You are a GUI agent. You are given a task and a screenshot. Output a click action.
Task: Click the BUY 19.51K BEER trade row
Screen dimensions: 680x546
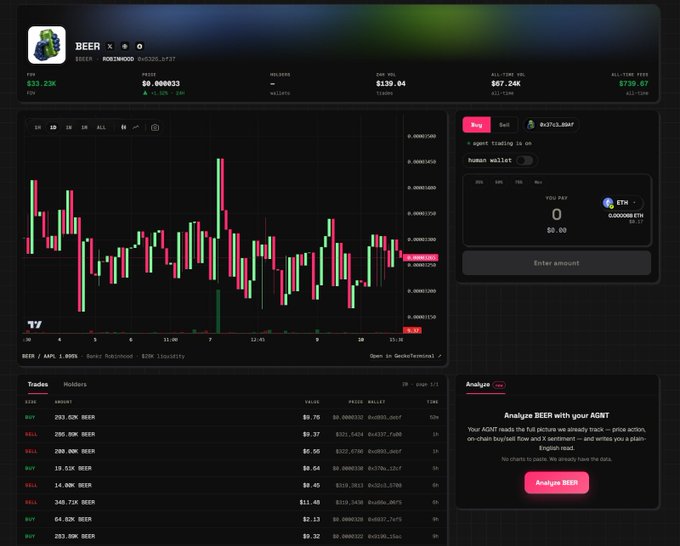[232, 468]
